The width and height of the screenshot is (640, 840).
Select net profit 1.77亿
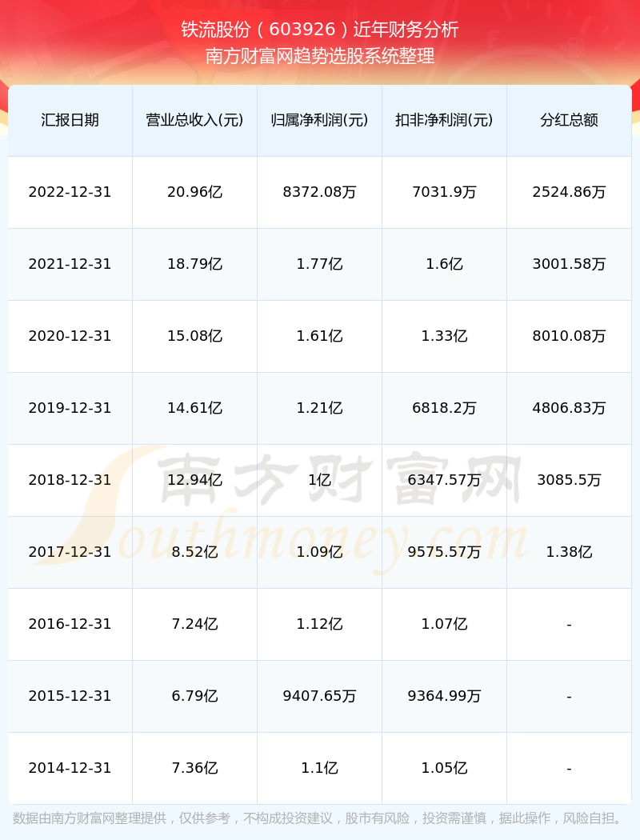(x=320, y=264)
